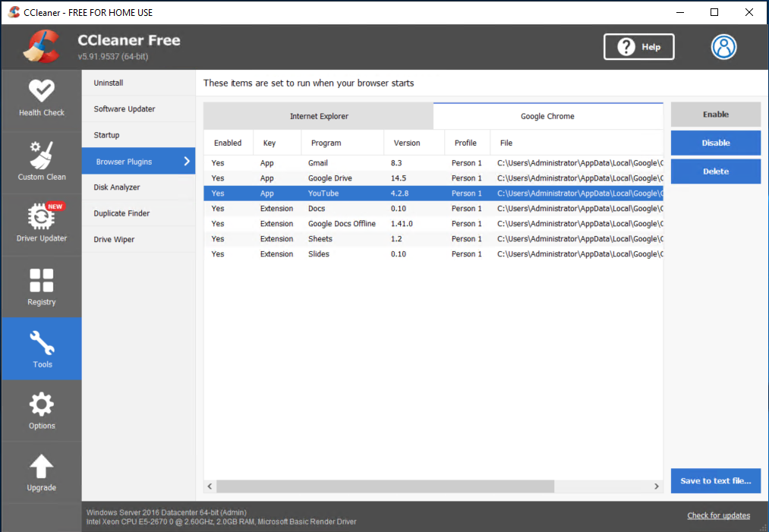
Task: Select the Slides extension row
Action: [x=433, y=254]
